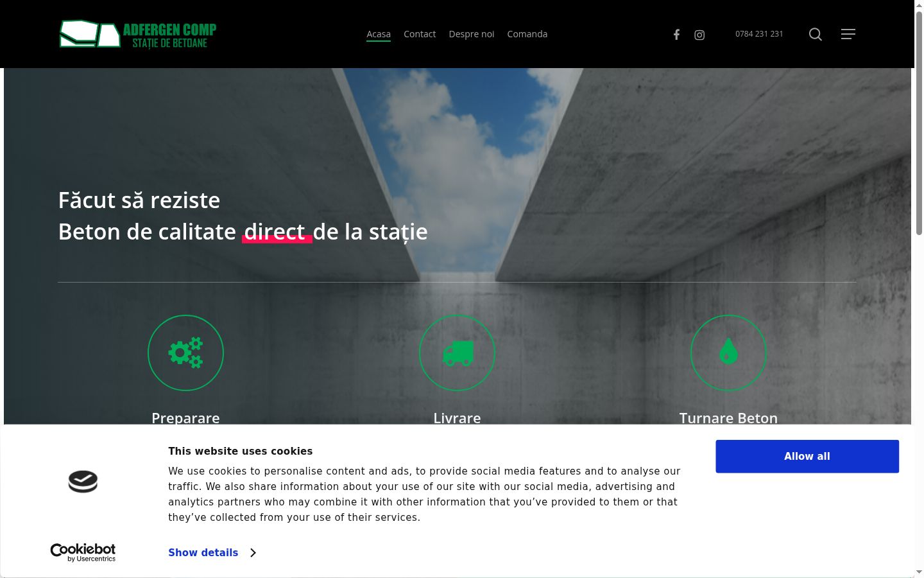Open the hamburger side menu
Viewport: 924px width, 578px height.
click(848, 34)
